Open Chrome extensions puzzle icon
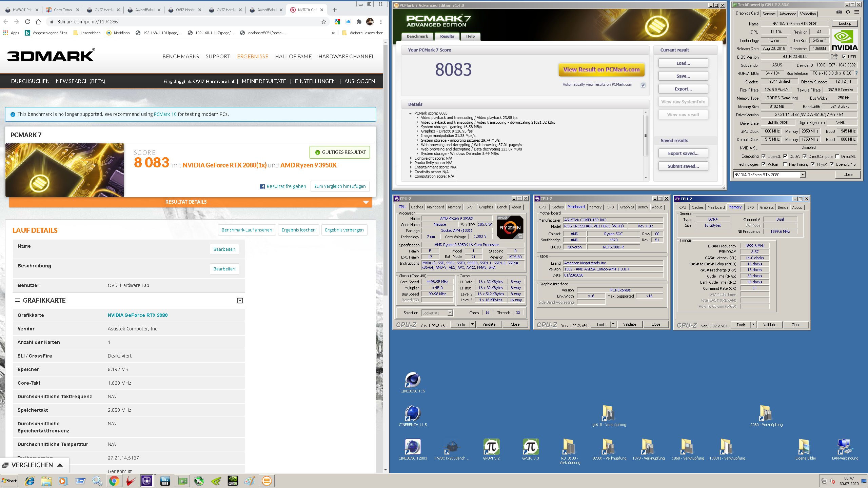The image size is (868, 488). 359,22
